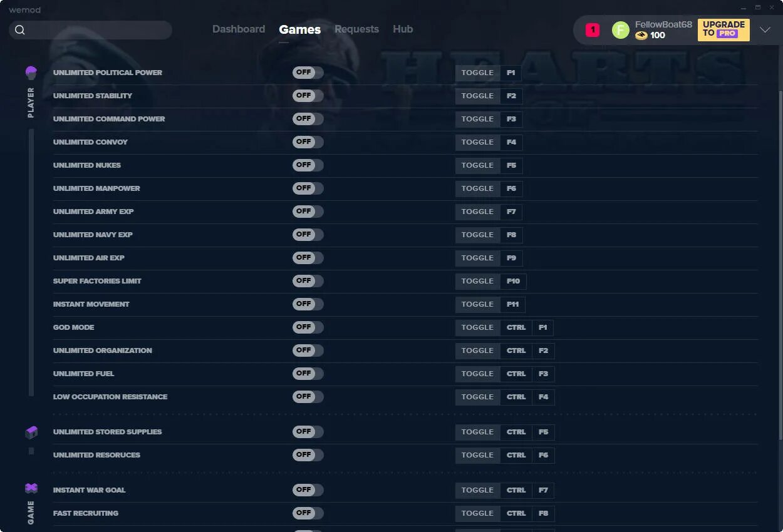The width and height of the screenshot is (783, 532).
Task: Click Super Factories Limit label
Action: [x=97, y=281]
